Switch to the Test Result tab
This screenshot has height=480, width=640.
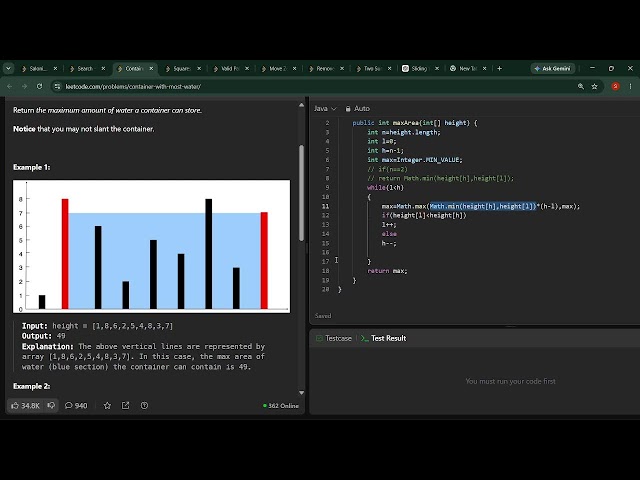coord(384,338)
